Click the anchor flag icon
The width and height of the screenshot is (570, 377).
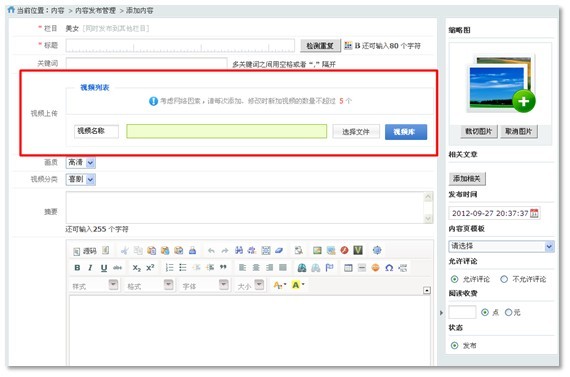[x=329, y=268]
